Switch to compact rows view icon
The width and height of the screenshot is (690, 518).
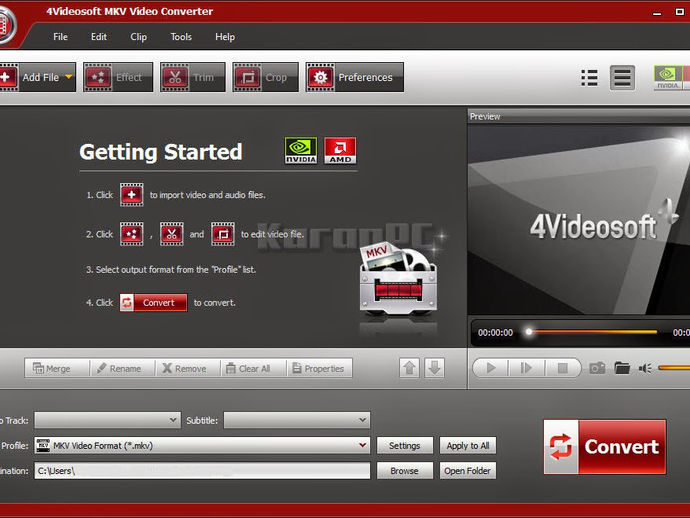click(622, 78)
